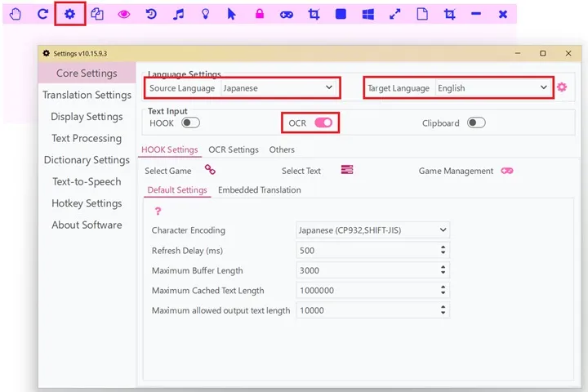The width and height of the screenshot is (588, 392).
Task: Open the Embedded Translation subtab
Action: coord(260,189)
